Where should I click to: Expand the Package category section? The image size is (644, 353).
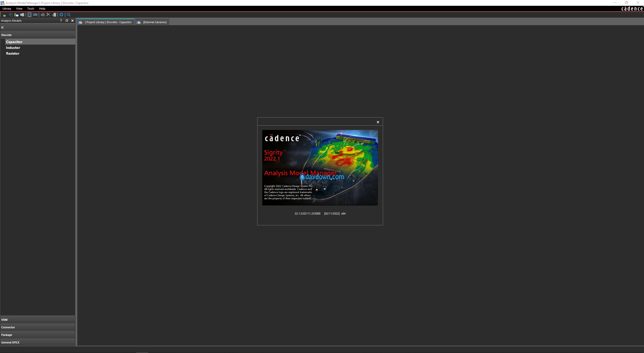[x=38, y=335]
